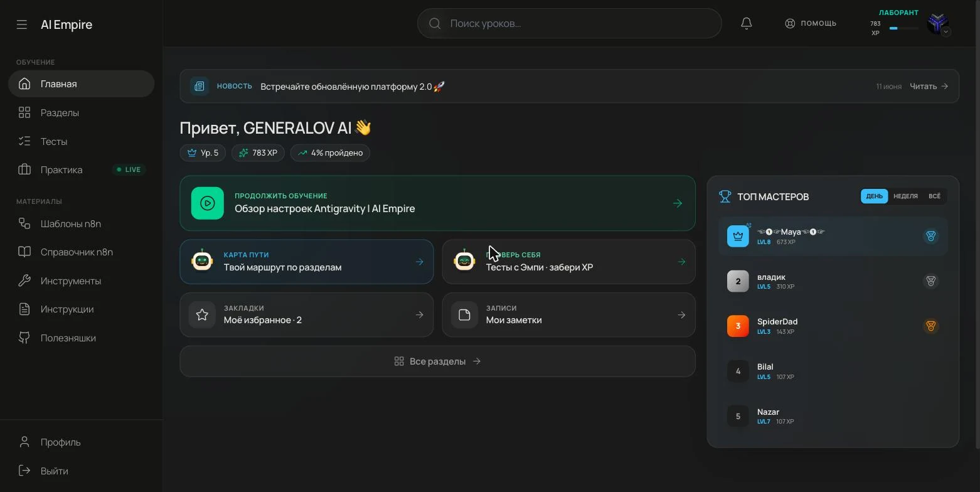Screen dimensions: 980x492
Task: Click the medal badge in владик's row
Action: 930,281
